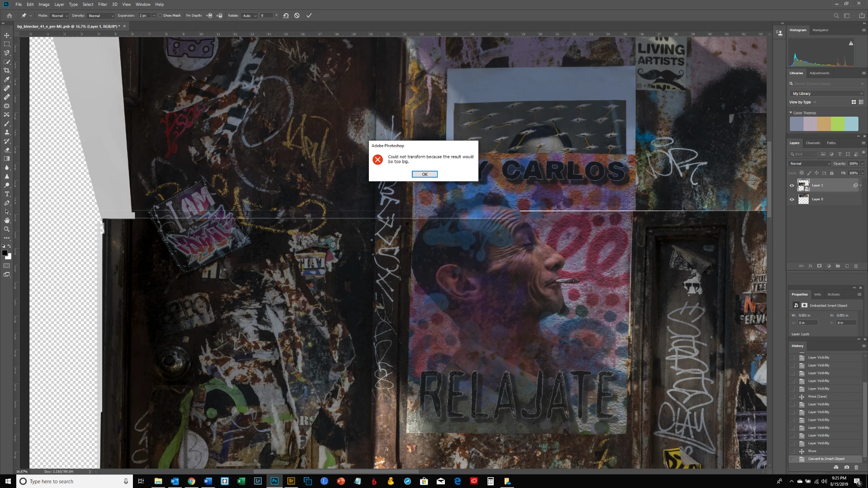The image size is (868, 488).
Task: Click the Home icon in the options bar
Action: pyautogui.click(x=9, y=15)
